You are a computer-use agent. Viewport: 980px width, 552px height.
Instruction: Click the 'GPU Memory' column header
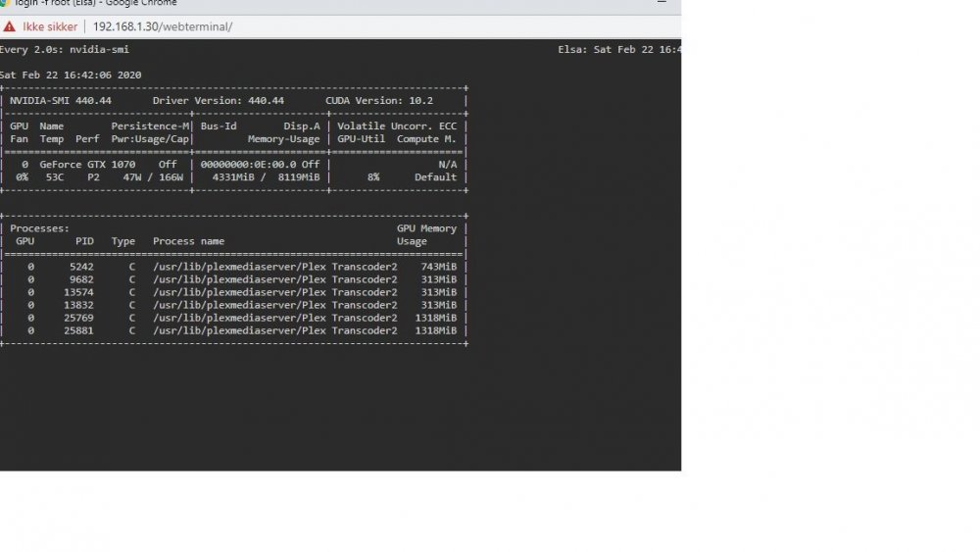click(427, 228)
